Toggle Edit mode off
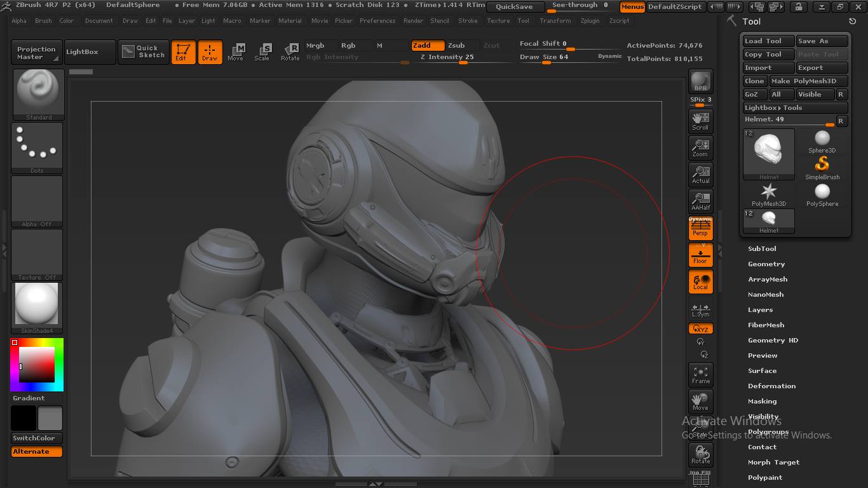Screen dimensions: 868x488 click(183, 52)
